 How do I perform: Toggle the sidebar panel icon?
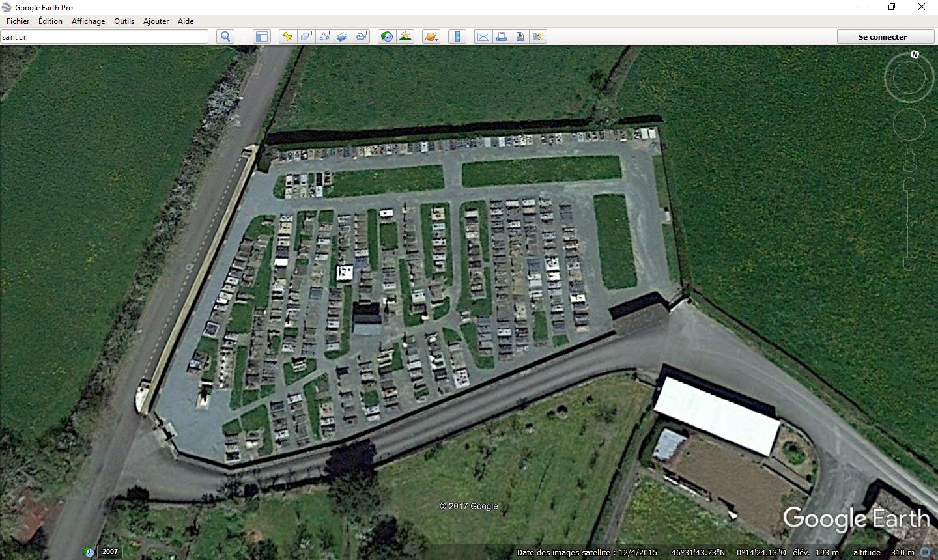[x=262, y=36]
